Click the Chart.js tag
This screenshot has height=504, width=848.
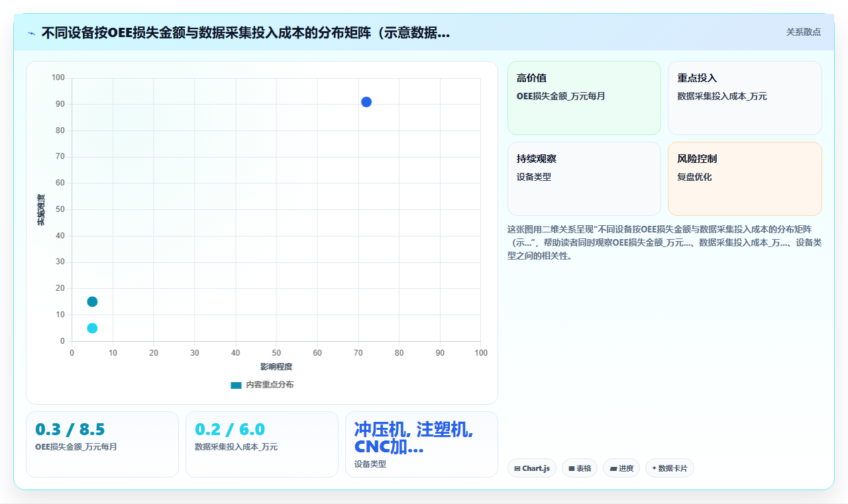point(532,468)
